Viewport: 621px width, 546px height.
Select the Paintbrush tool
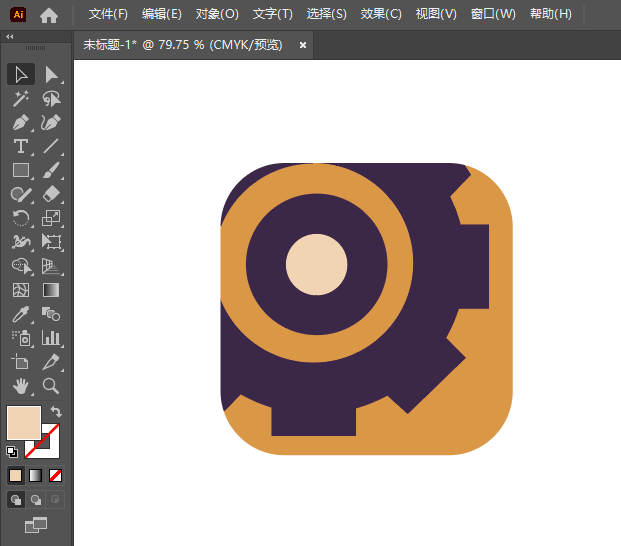[x=51, y=170]
